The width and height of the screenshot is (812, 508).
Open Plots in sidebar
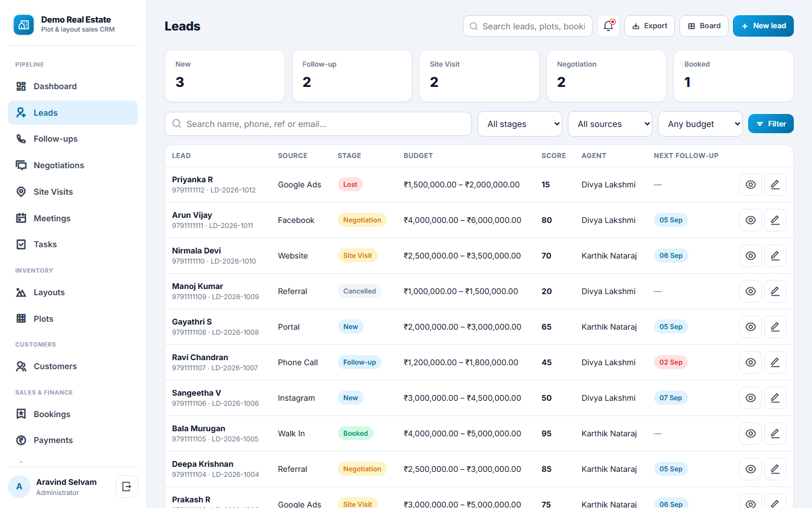[73, 319]
